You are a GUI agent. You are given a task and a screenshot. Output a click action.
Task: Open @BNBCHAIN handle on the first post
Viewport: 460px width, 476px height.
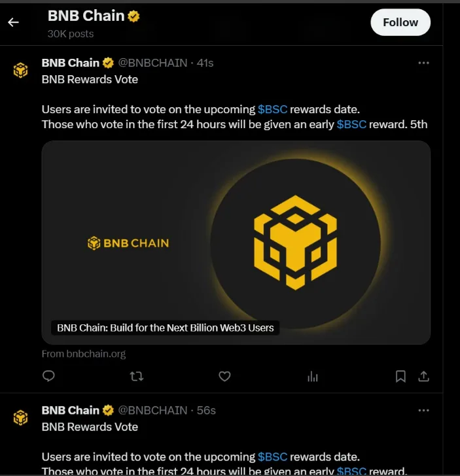pyautogui.click(x=152, y=63)
